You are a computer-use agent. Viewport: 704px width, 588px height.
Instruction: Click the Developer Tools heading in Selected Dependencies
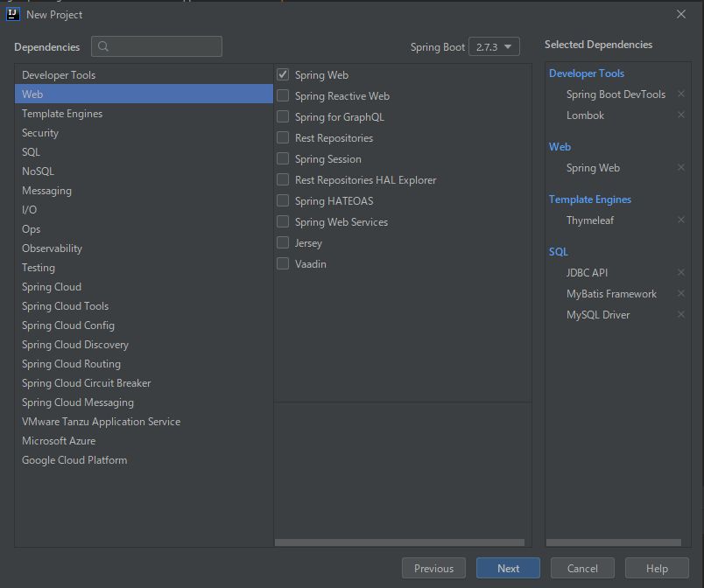pos(587,73)
